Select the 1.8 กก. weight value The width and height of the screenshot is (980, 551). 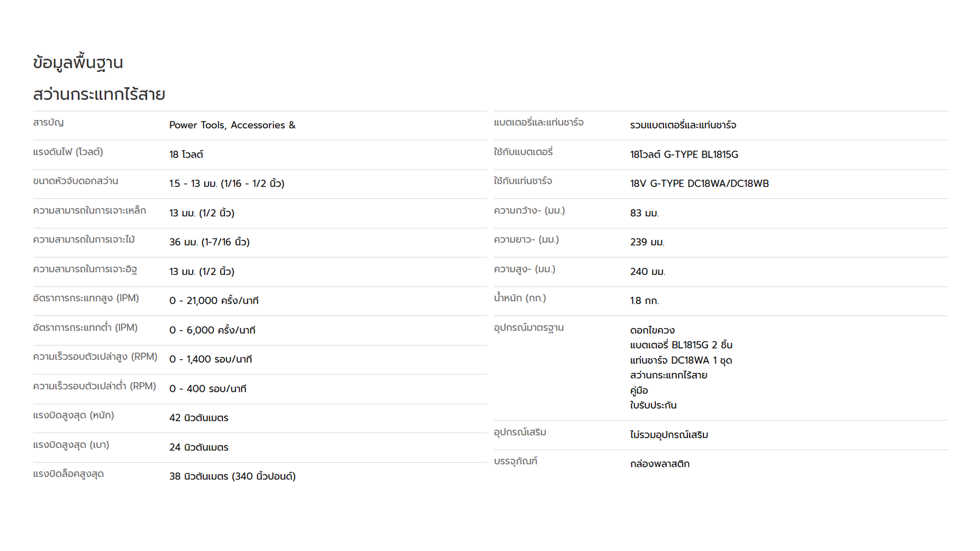point(645,300)
